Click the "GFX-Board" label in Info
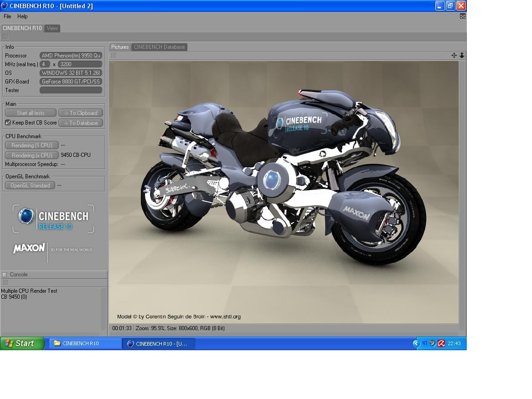Image resolution: width=532 pixels, height=399 pixels. 17,82
